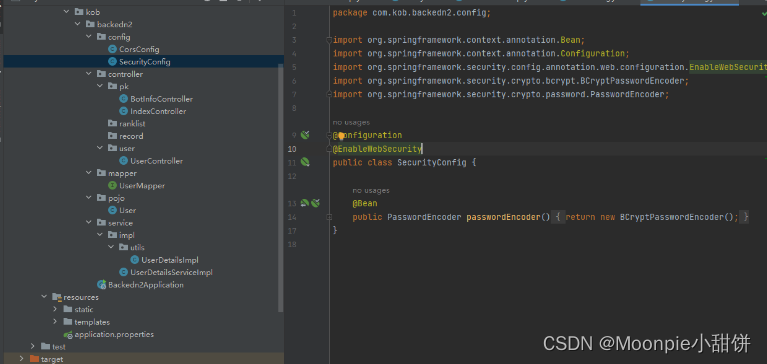Expand the target folder
767x364 pixels.
(22, 359)
